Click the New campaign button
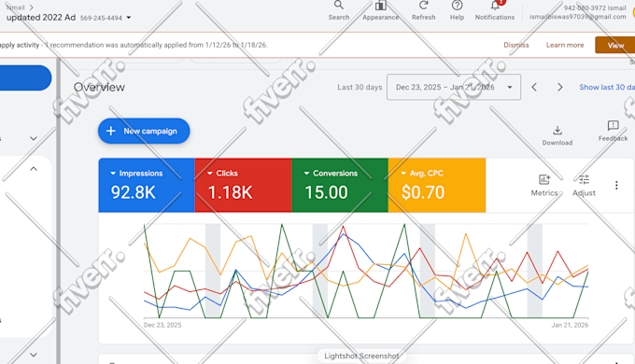635x364 pixels. click(x=144, y=131)
